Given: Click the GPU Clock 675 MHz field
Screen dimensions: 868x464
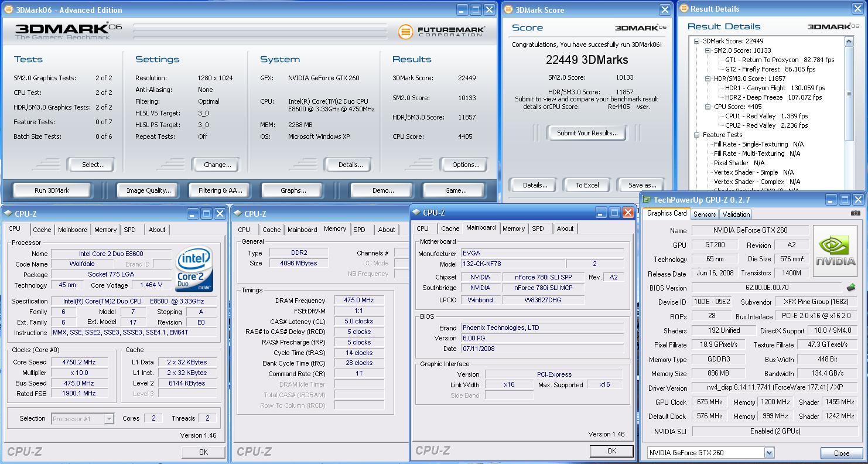Looking at the screenshot, I should tap(709, 402).
